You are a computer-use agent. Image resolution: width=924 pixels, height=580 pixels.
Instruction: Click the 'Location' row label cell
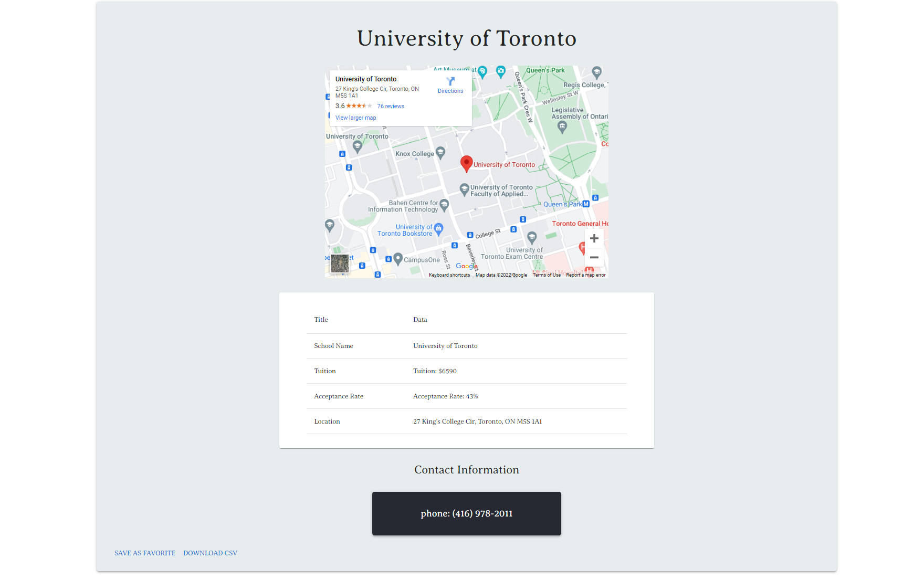pos(356,421)
